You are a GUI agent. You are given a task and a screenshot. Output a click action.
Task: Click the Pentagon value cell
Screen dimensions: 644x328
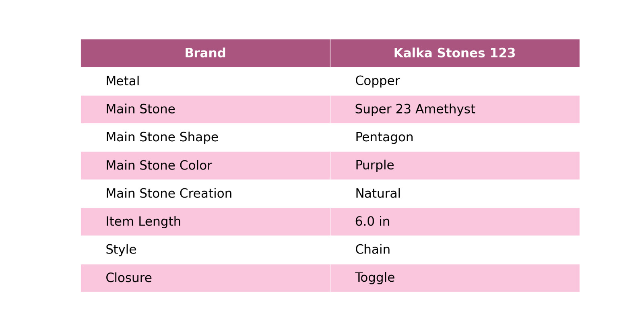click(455, 137)
